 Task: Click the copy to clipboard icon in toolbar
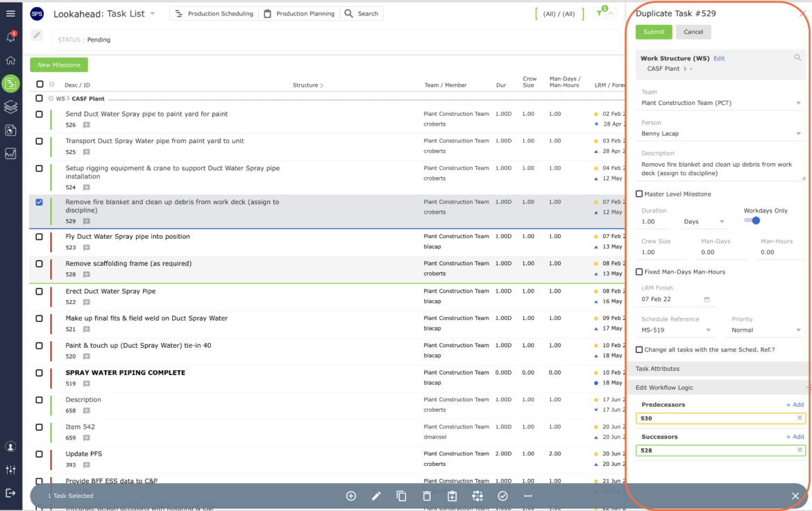point(452,496)
